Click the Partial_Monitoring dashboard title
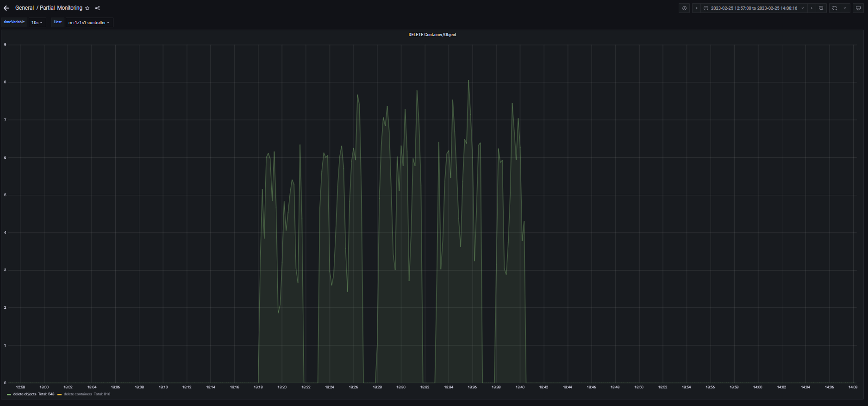Screen dimensions: 868x406 [x=61, y=8]
